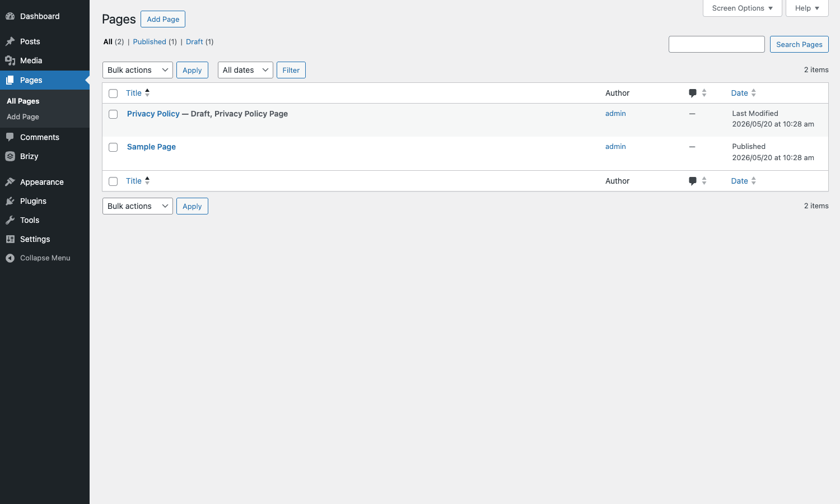Viewport: 840px width, 504px height.
Task: Select the Sample Page row checkbox
Action: pos(113,147)
